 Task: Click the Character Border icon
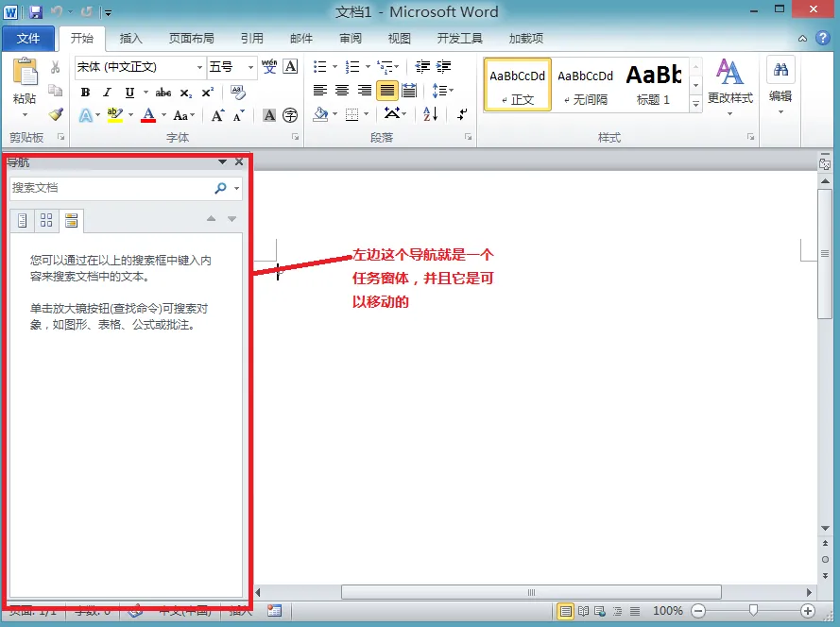[290, 66]
